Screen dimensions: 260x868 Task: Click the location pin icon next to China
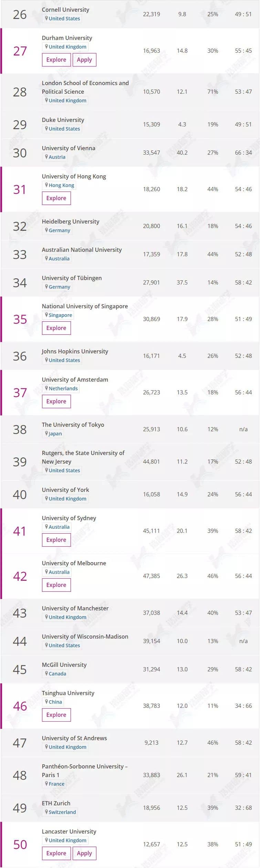click(x=46, y=702)
